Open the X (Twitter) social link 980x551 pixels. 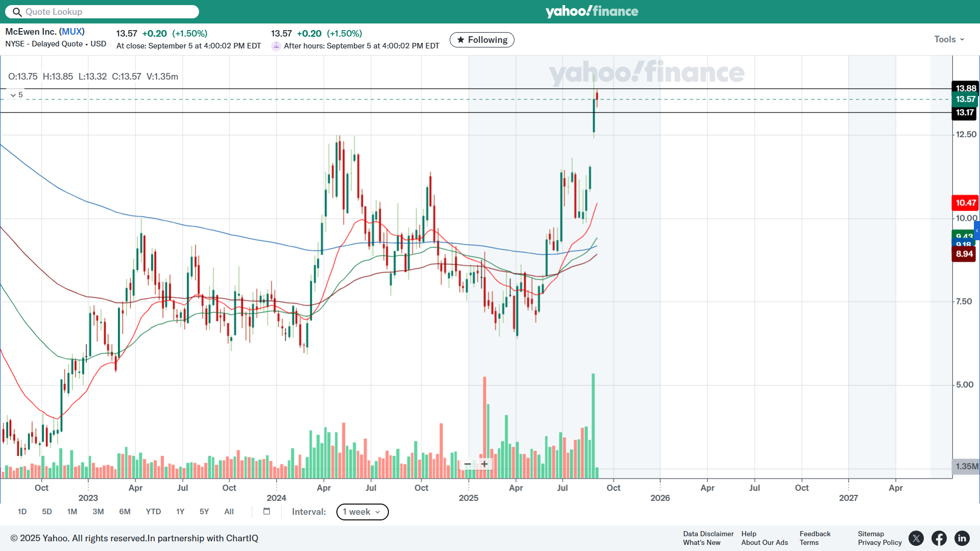916,538
